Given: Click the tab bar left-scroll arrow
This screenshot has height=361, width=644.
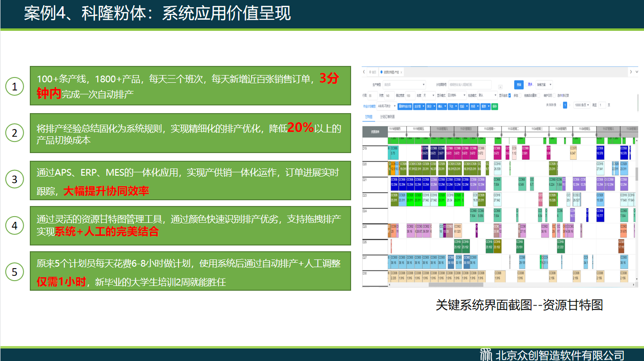Looking at the screenshot, I should coord(364,72).
